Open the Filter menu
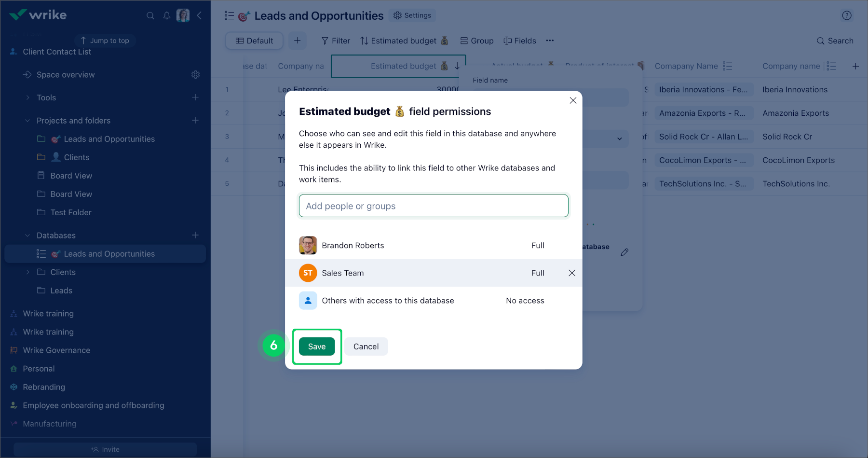The width and height of the screenshot is (868, 458). click(x=336, y=41)
